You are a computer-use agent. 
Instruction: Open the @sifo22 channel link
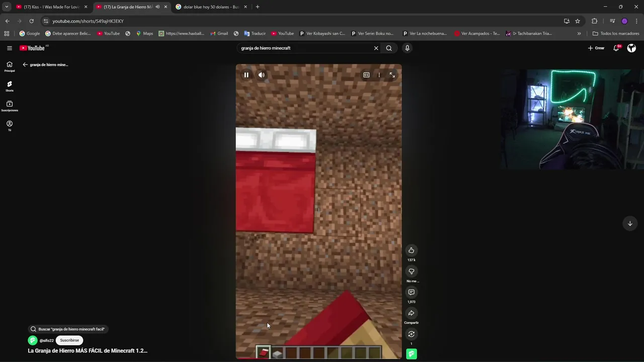click(x=47, y=340)
